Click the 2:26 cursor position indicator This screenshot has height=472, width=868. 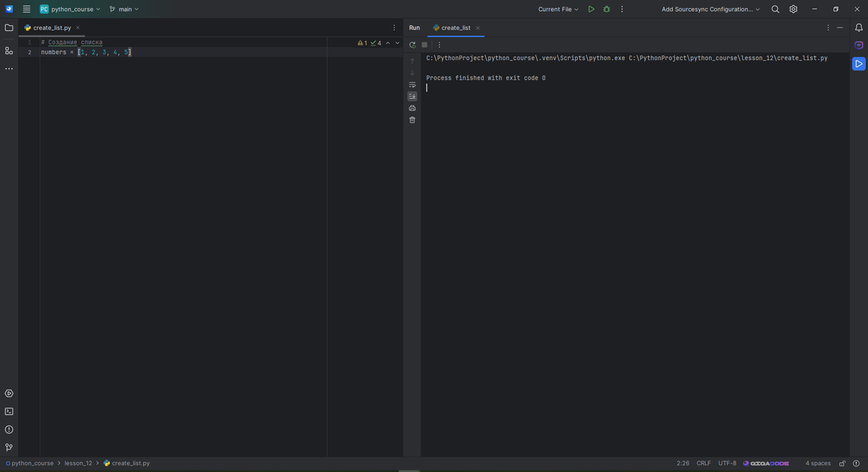683,463
